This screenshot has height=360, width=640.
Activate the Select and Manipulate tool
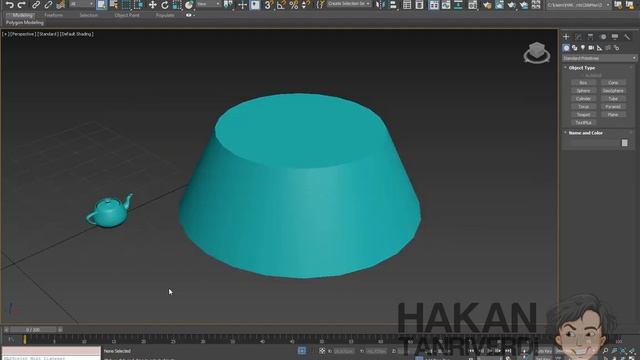click(243, 4)
